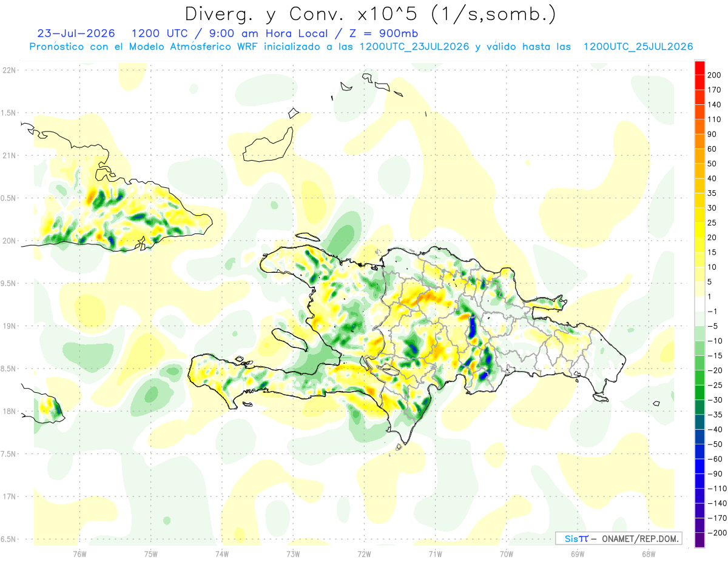Click the '17N' latitude label
Image resolution: width=728 pixels, height=562 pixels.
click(x=8, y=497)
